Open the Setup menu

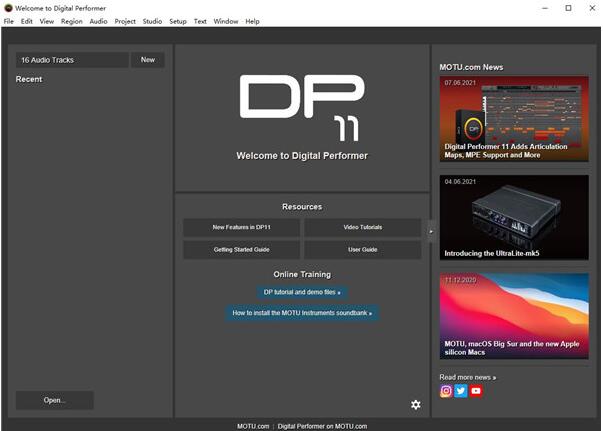click(x=178, y=22)
